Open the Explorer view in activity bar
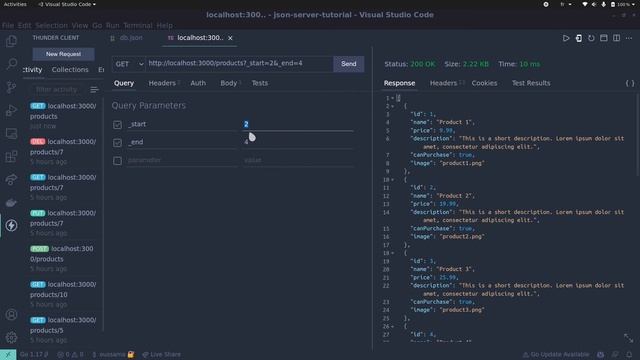 11,41
